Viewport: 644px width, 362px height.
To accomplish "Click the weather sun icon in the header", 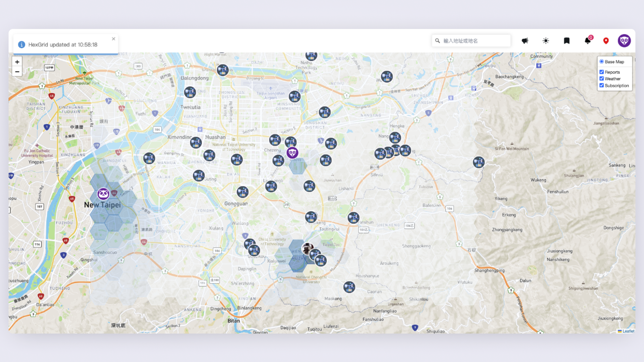I will tap(546, 40).
